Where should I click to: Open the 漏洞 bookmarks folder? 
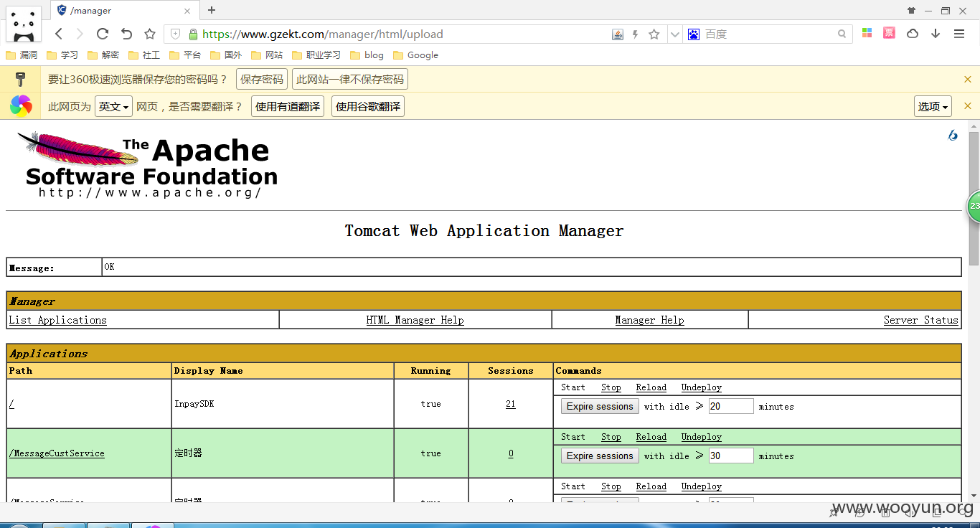[x=22, y=55]
